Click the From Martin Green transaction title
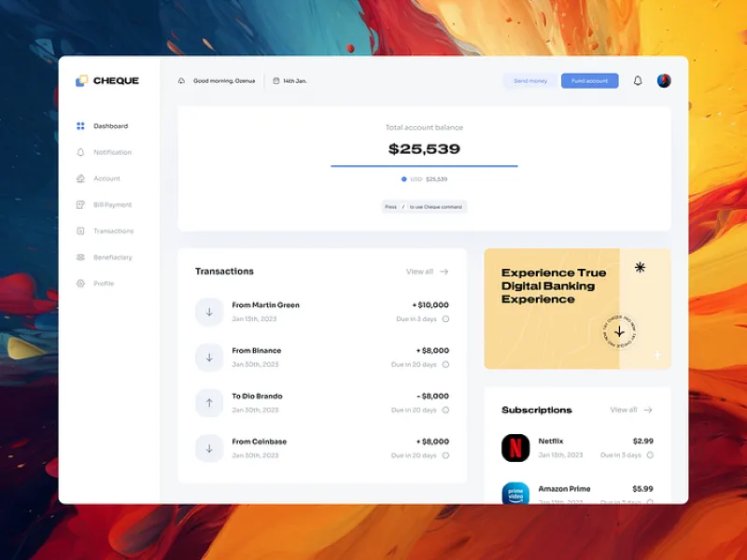 (265, 305)
